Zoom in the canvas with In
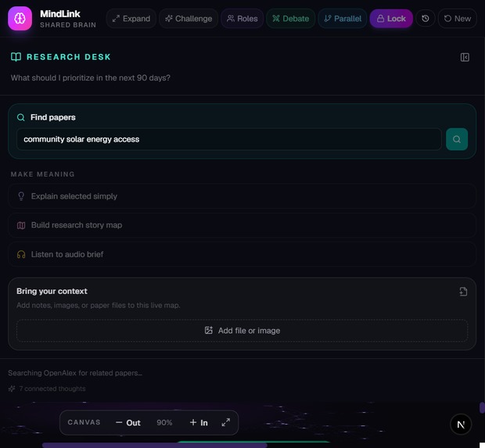The width and height of the screenshot is (485, 448). pos(199,422)
